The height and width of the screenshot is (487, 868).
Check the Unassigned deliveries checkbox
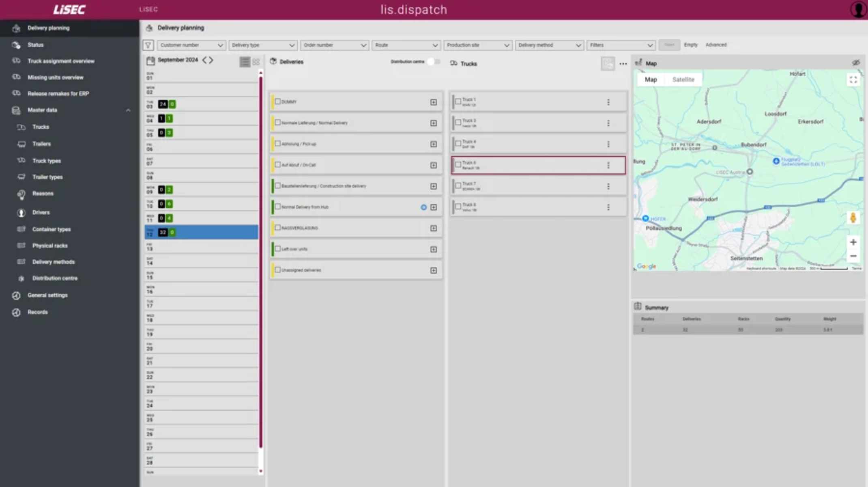point(278,270)
